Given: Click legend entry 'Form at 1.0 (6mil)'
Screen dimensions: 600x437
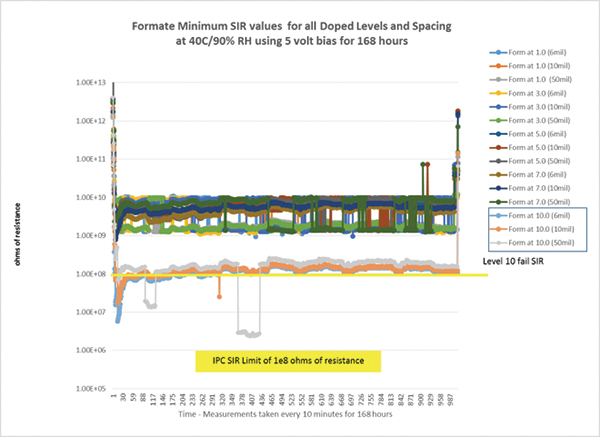Looking at the screenshot, I should 528,52.
